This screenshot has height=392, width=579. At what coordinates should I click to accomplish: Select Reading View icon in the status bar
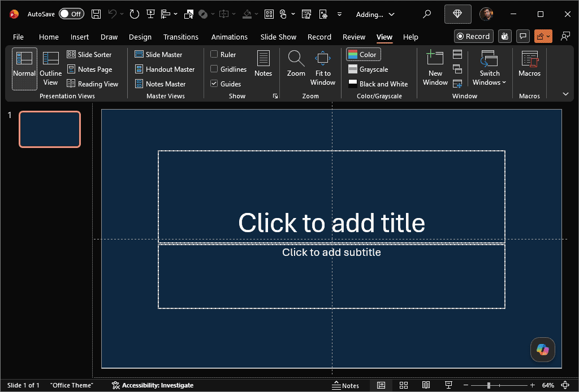(x=426, y=385)
